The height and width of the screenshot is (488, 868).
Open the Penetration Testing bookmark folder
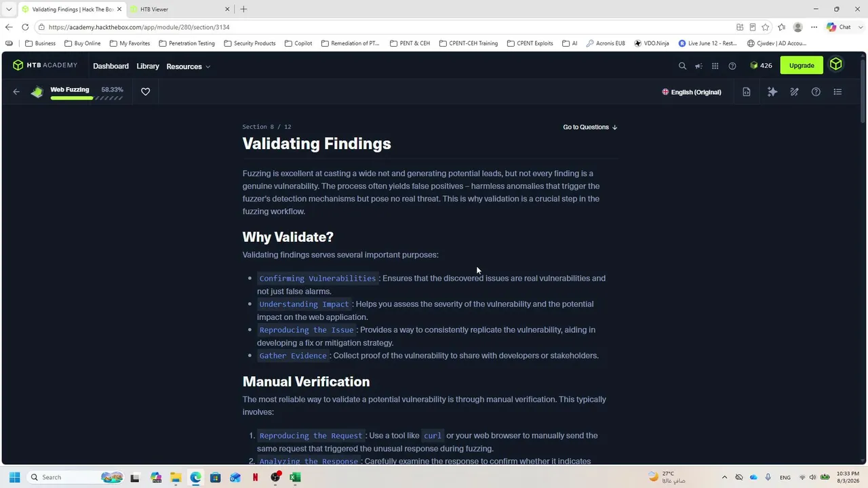click(186, 43)
